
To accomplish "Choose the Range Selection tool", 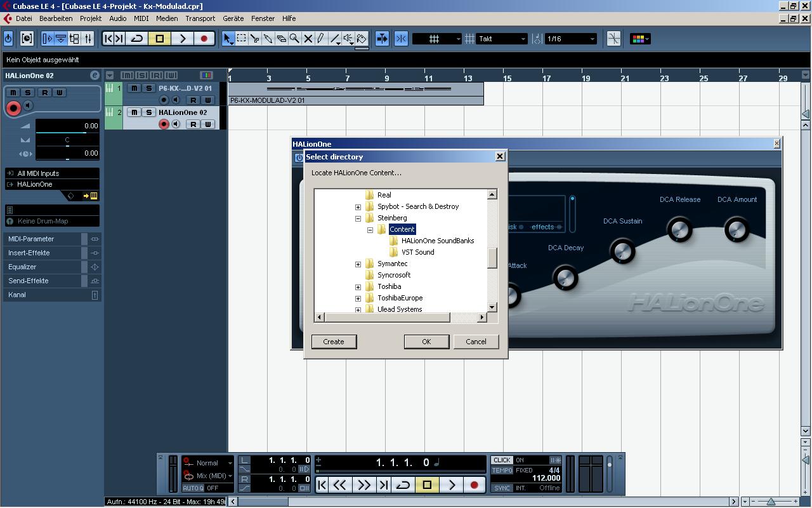I will (241, 39).
